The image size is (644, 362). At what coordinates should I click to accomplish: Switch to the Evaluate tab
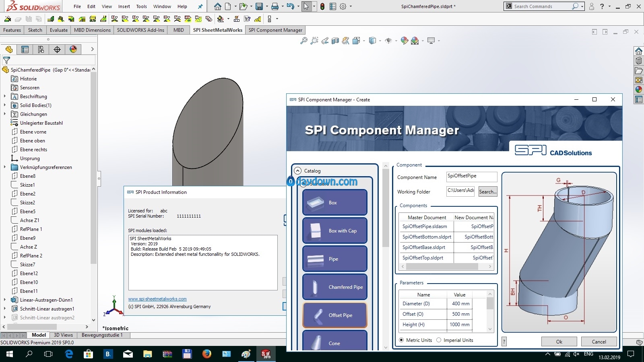pos(59,30)
